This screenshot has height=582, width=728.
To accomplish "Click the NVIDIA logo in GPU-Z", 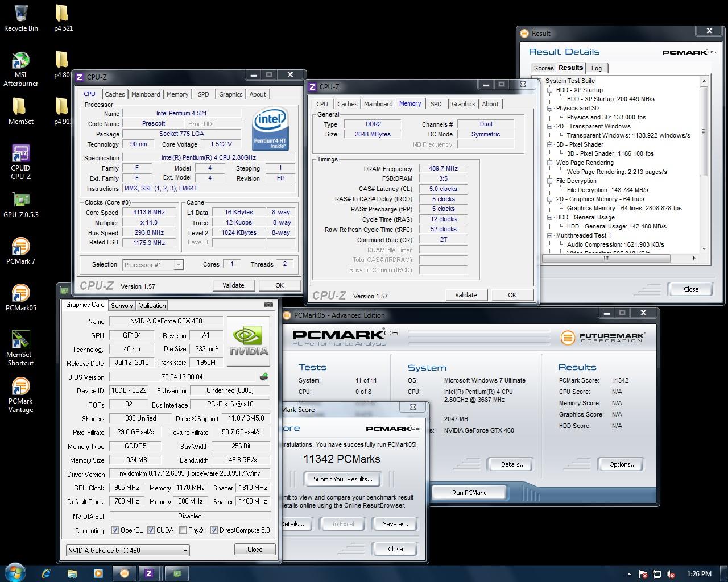I will 249,341.
